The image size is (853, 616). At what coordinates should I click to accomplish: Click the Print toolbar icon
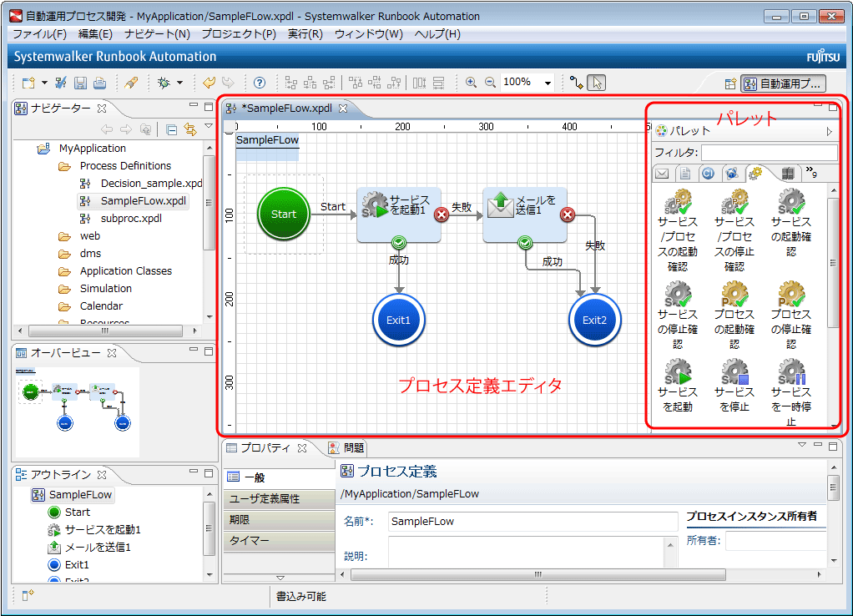tap(99, 83)
